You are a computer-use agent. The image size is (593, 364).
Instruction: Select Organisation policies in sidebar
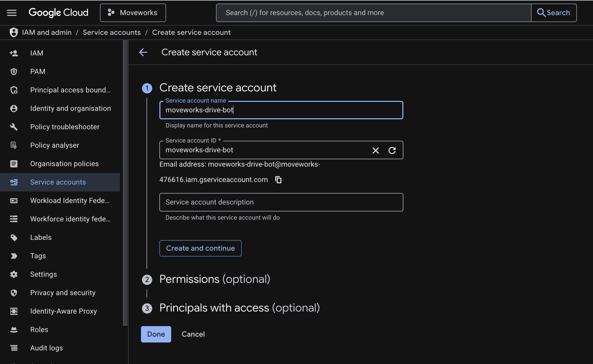tap(64, 164)
